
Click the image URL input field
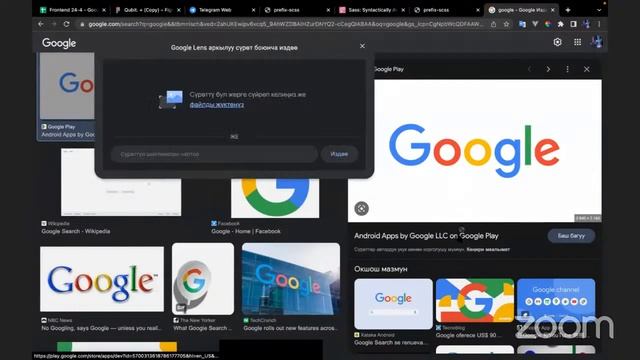point(214,154)
